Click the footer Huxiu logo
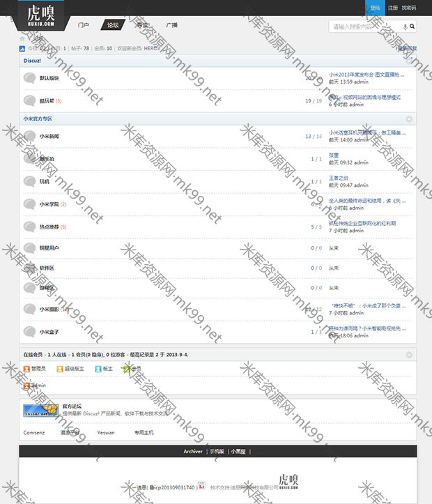 [288, 481]
